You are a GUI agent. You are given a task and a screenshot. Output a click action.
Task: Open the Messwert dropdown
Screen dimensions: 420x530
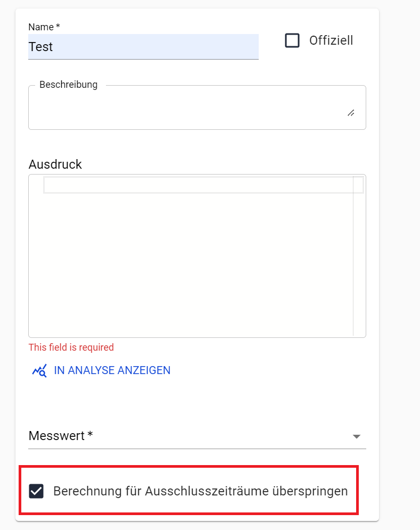point(192,436)
